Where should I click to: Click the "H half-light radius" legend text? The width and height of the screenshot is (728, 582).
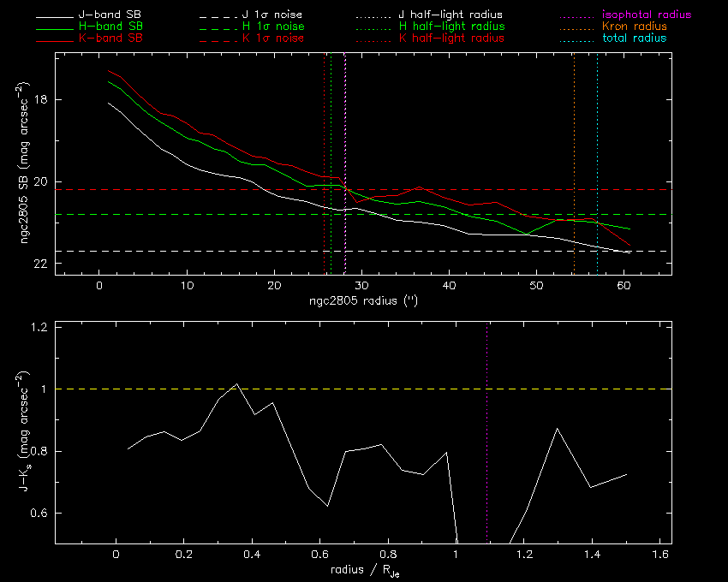pyautogui.click(x=451, y=27)
